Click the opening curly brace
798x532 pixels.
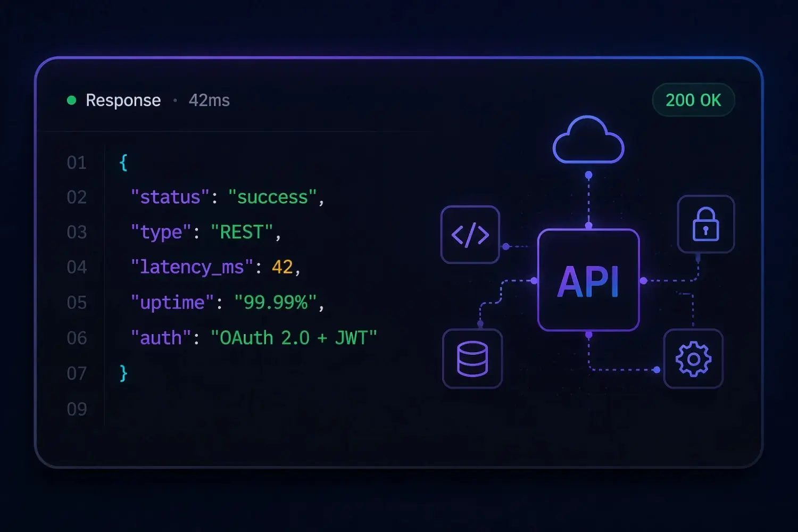tap(123, 162)
